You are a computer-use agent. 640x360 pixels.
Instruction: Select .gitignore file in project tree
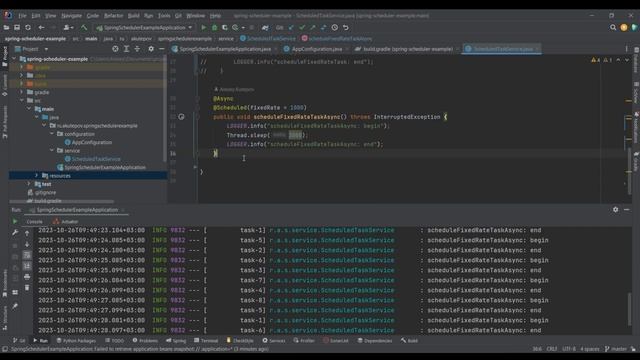click(x=42, y=192)
